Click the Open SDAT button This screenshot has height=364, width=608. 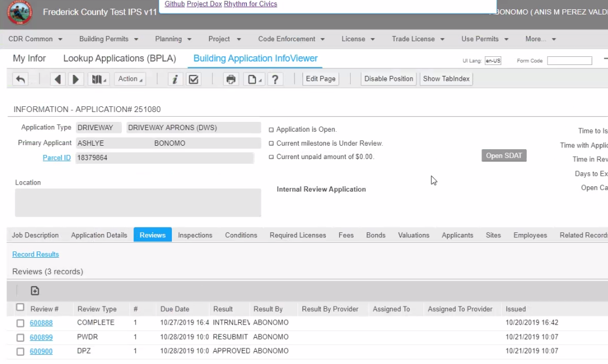coord(504,156)
